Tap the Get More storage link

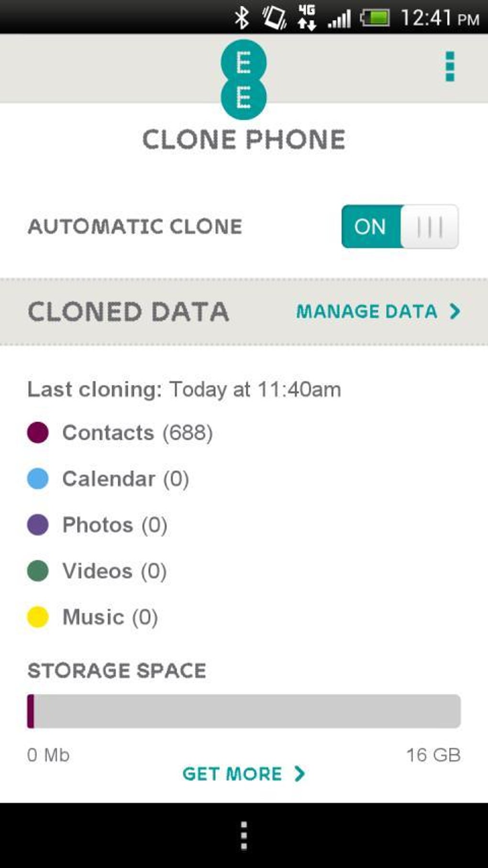(233, 774)
